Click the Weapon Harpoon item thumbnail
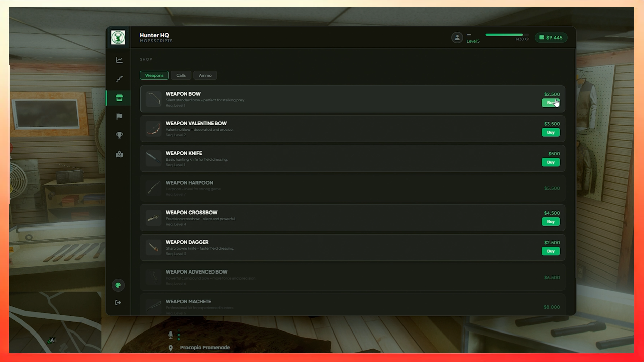This screenshot has height=362, width=644. pos(154,188)
